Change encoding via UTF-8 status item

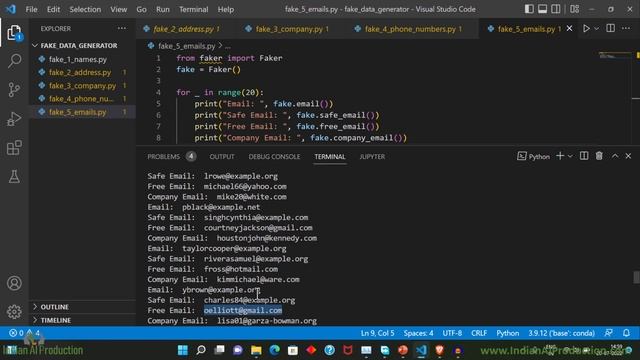(452, 333)
